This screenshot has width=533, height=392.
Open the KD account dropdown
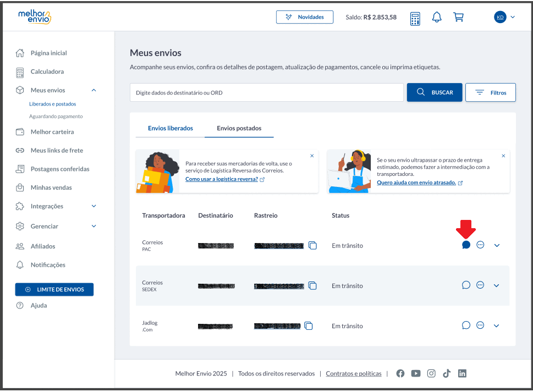pyautogui.click(x=505, y=17)
